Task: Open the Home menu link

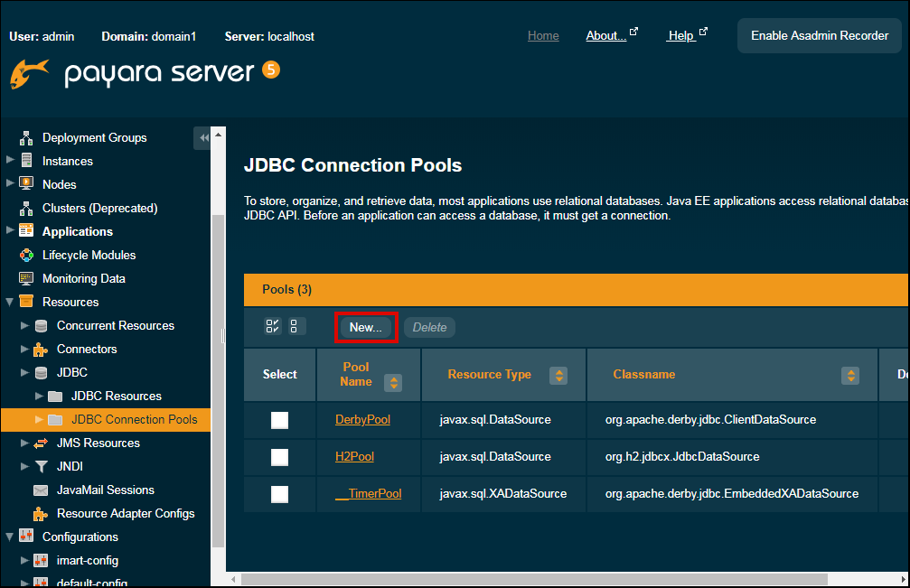Action: [543, 35]
